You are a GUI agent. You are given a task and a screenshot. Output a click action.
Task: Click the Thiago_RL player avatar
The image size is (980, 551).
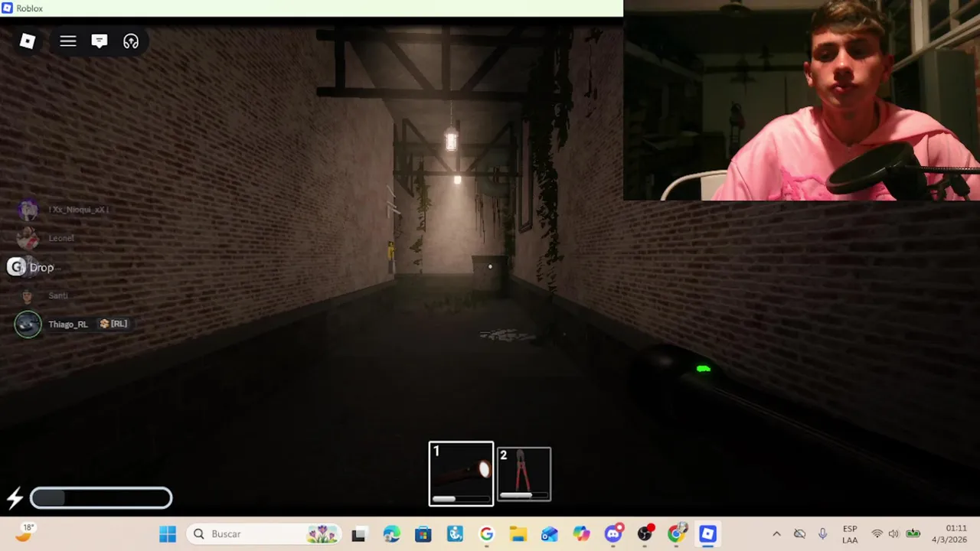tap(28, 324)
